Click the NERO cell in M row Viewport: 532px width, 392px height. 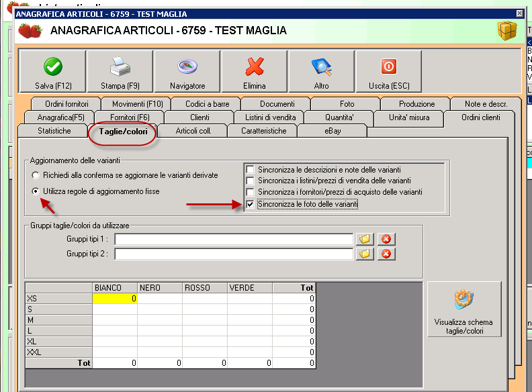[x=160, y=320]
